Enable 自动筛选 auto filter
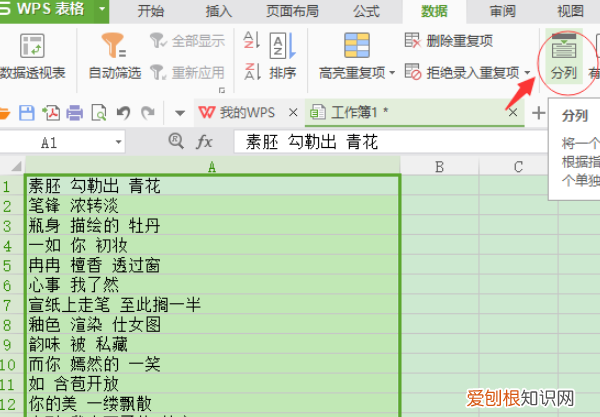This screenshot has height=417, width=600. [114, 56]
